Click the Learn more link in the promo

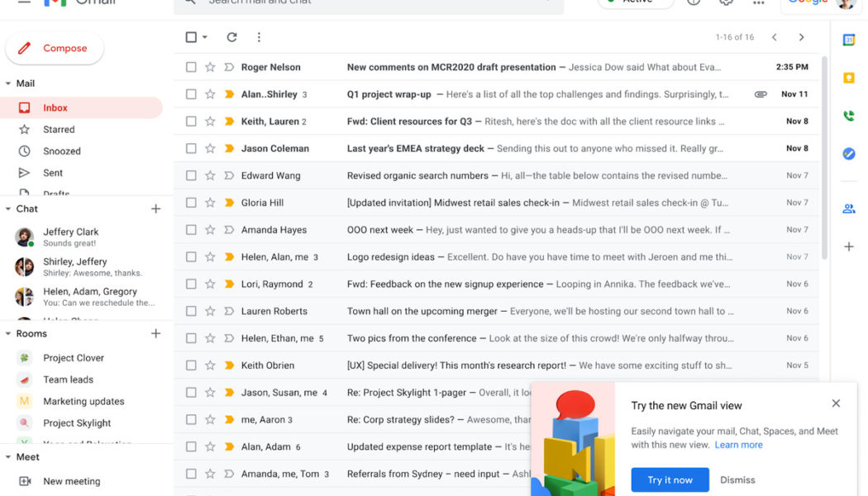click(x=738, y=445)
